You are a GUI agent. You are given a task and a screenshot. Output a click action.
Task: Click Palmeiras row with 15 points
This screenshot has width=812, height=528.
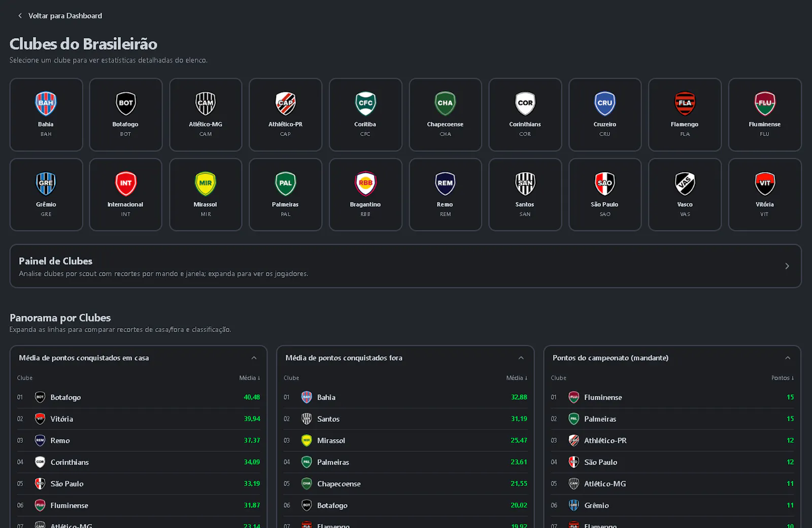672,419
